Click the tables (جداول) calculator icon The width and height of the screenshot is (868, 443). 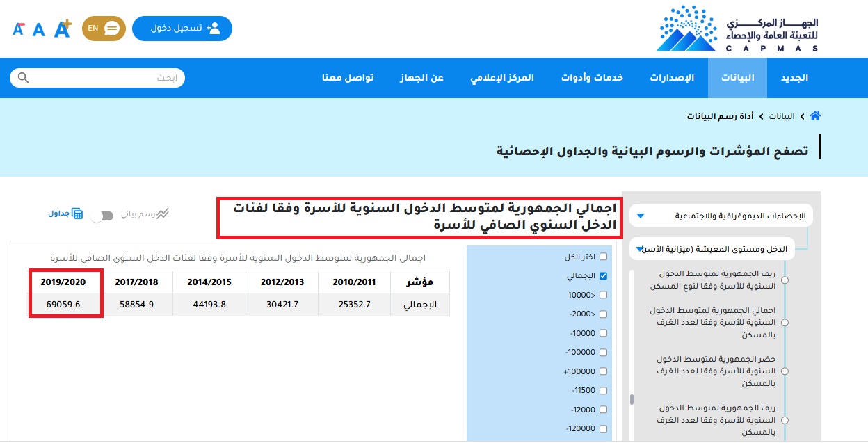pyautogui.click(x=77, y=214)
